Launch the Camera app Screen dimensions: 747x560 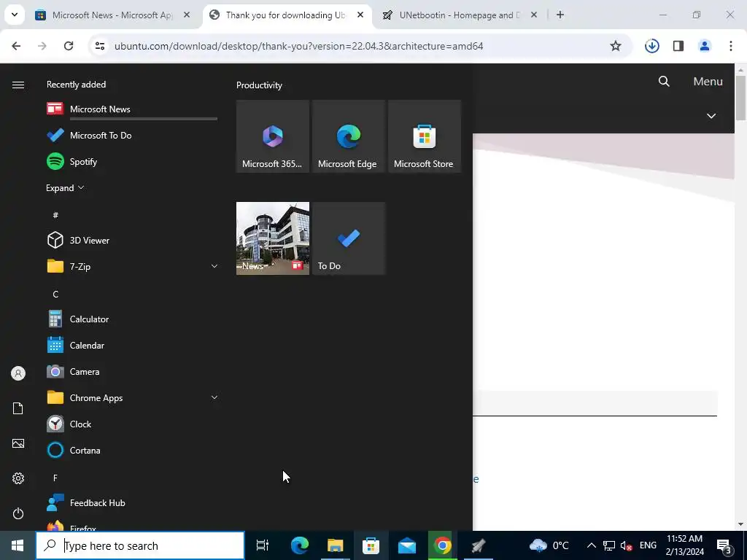(x=132, y=371)
